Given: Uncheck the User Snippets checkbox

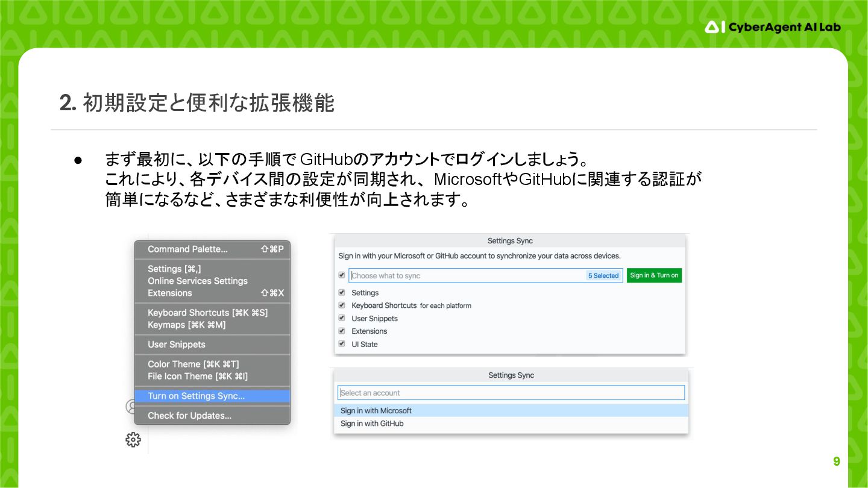Looking at the screenshot, I should [x=342, y=318].
